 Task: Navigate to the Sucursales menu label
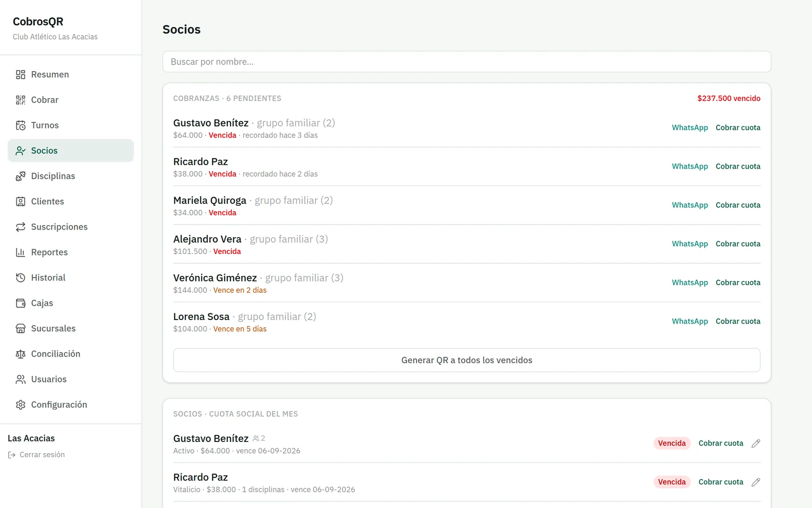point(53,329)
